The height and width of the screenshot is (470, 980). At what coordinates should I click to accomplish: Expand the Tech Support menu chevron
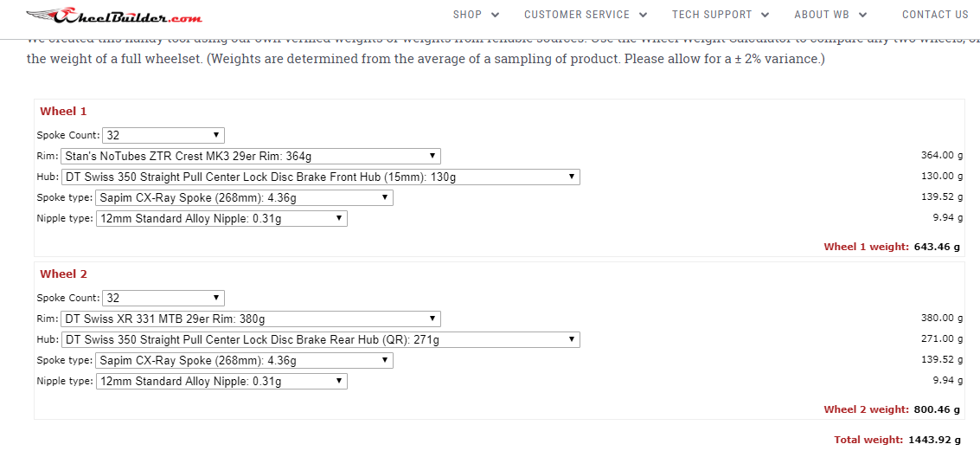(x=764, y=15)
